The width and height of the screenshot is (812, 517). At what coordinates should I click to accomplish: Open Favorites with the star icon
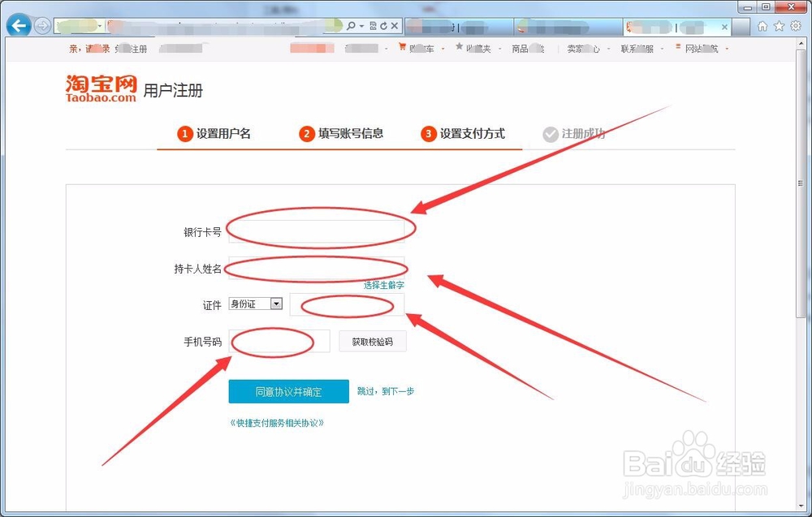(778, 25)
